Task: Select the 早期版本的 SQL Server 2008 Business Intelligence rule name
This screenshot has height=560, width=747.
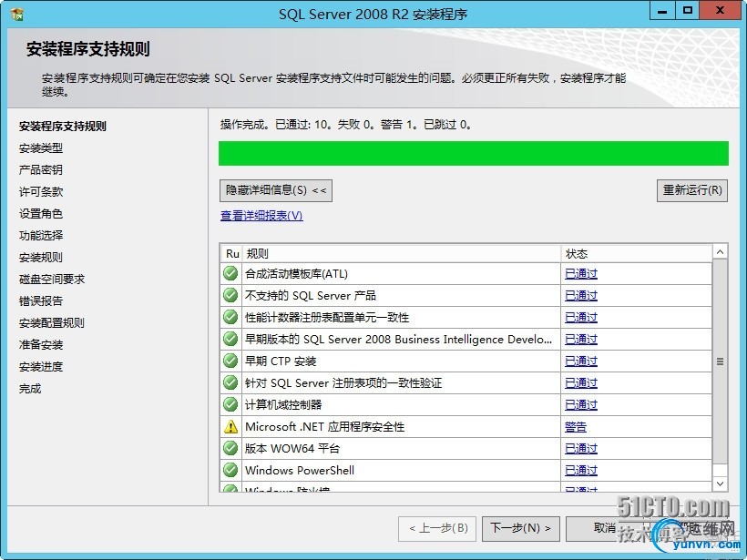Action: pyautogui.click(x=398, y=340)
